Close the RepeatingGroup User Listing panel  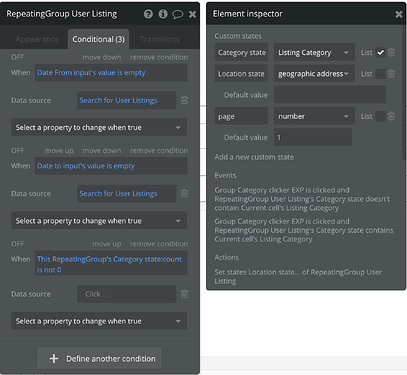click(x=192, y=14)
